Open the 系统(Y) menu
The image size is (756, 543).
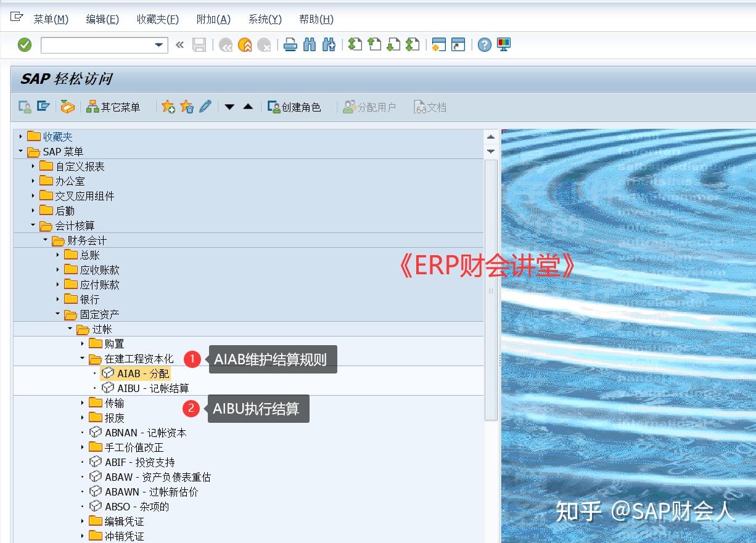coord(264,19)
